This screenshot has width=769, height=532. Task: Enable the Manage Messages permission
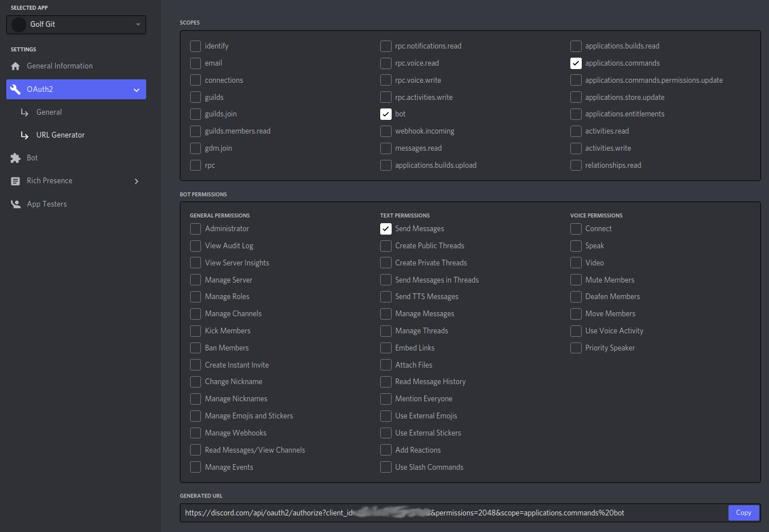pyautogui.click(x=386, y=314)
